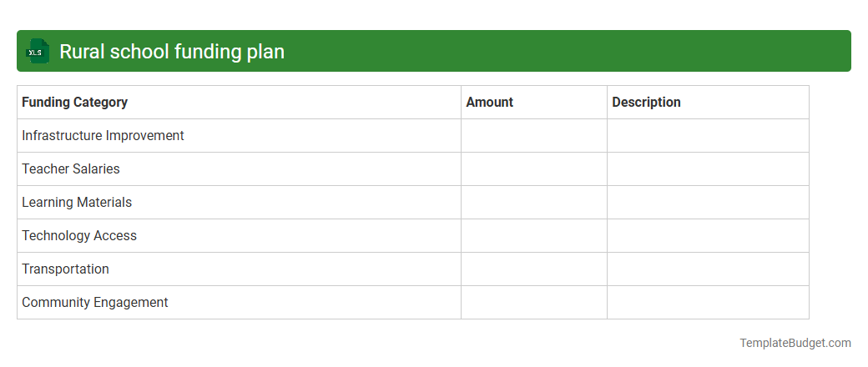Select the Learning Materials cell
The image size is (868, 367).
pyautogui.click(x=77, y=203)
